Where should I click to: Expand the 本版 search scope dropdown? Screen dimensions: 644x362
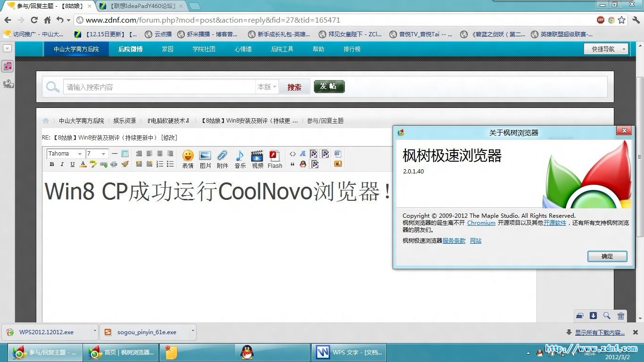pyautogui.click(x=267, y=87)
